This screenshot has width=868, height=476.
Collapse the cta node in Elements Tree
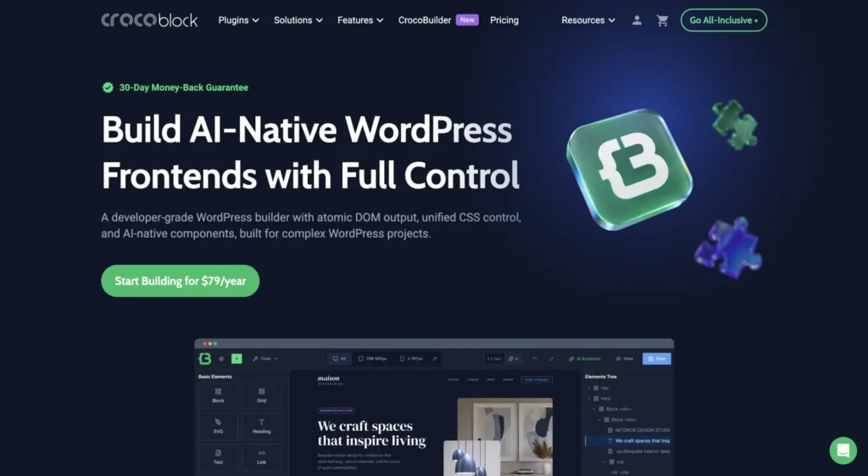[x=604, y=462]
